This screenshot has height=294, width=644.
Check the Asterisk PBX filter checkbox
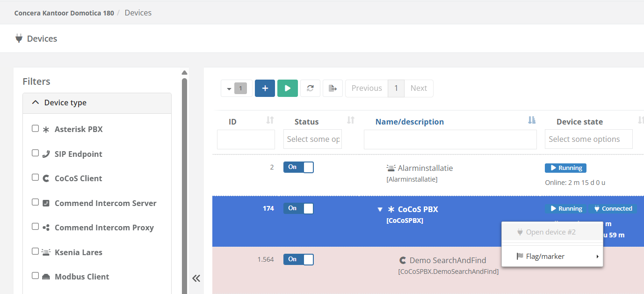coord(36,129)
